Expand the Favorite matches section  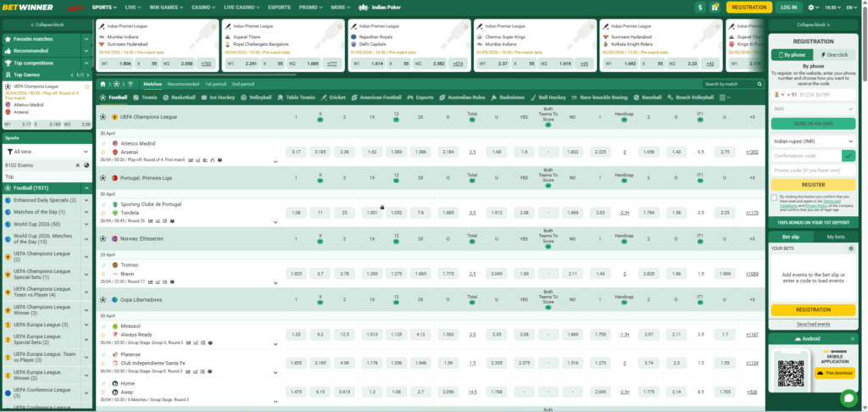86,39
